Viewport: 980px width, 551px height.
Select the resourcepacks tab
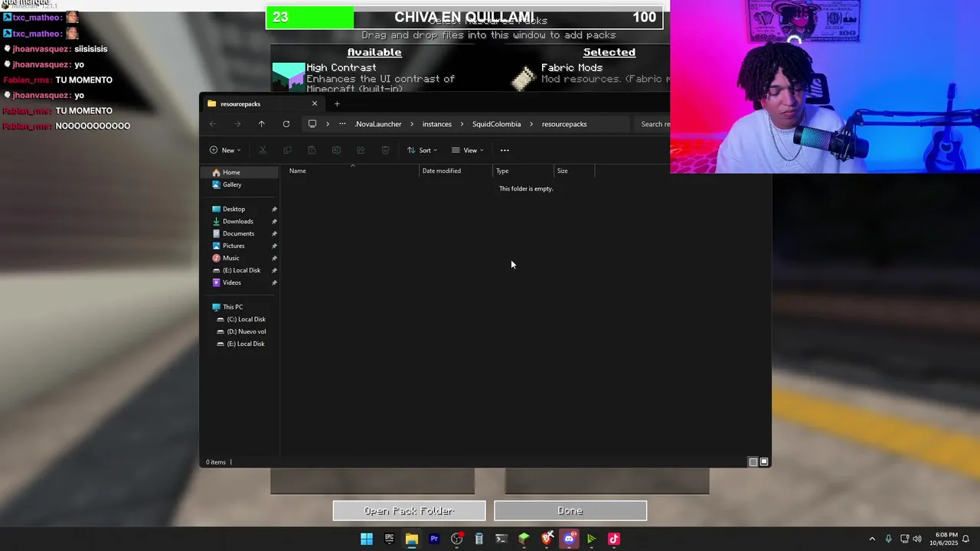pos(263,103)
